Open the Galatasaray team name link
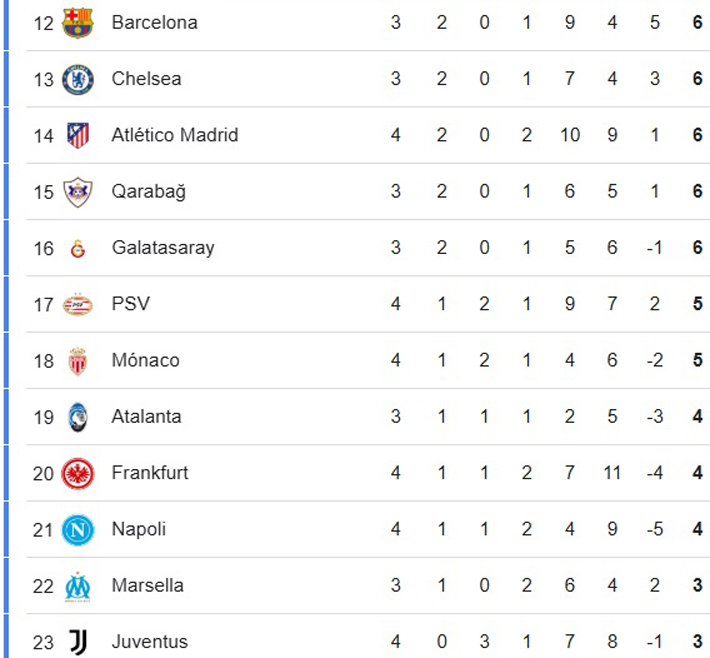The width and height of the screenshot is (710, 658). (163, 248)
